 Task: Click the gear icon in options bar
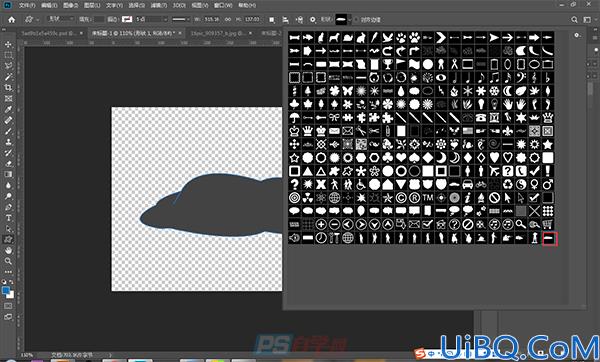click(313, 20)
